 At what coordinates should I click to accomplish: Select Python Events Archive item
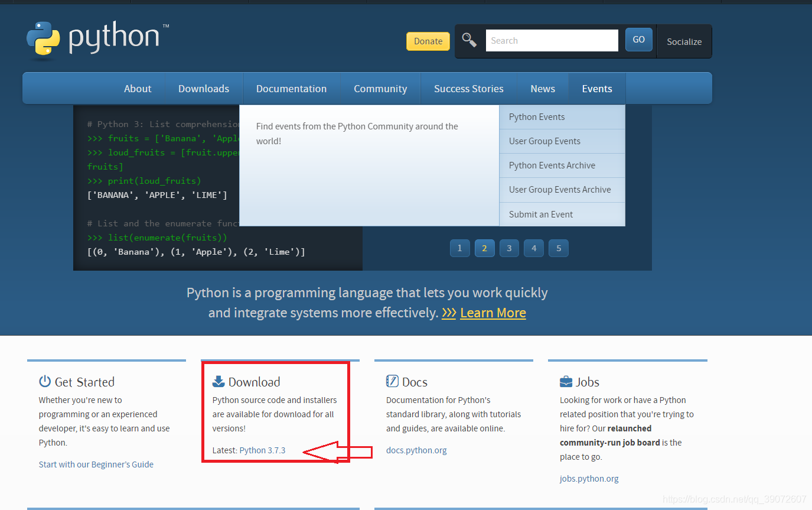point(562,165)
